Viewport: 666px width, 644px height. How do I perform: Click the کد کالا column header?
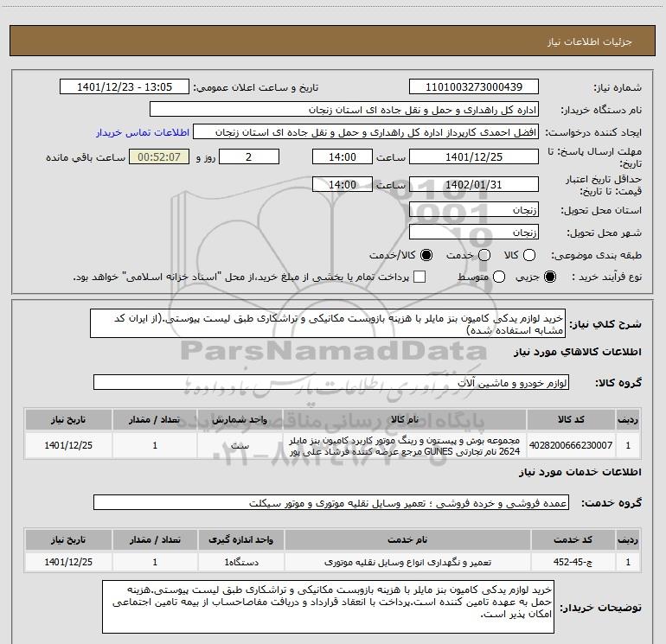click(571, 419)
